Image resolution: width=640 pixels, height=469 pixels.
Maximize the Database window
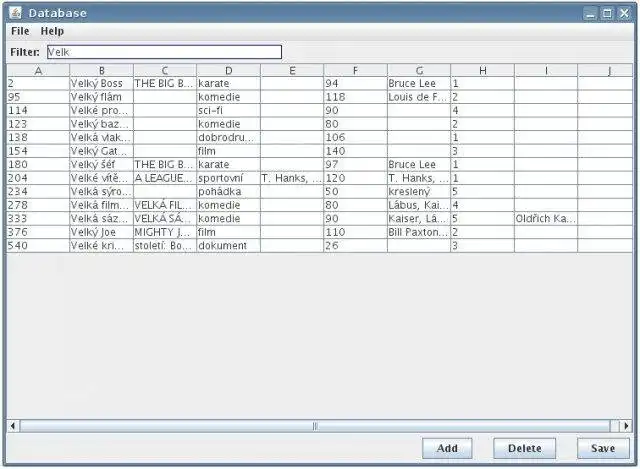point(607,13)
